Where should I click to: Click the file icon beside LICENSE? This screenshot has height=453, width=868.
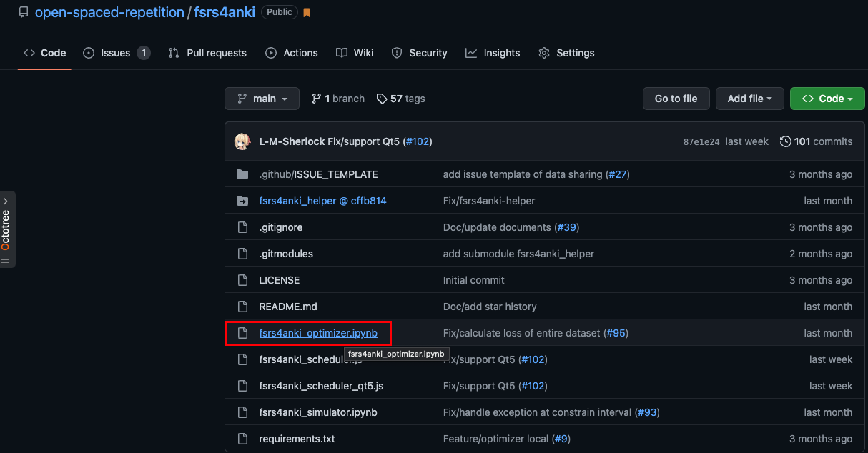pyautogui.click(x=242, y=280)
